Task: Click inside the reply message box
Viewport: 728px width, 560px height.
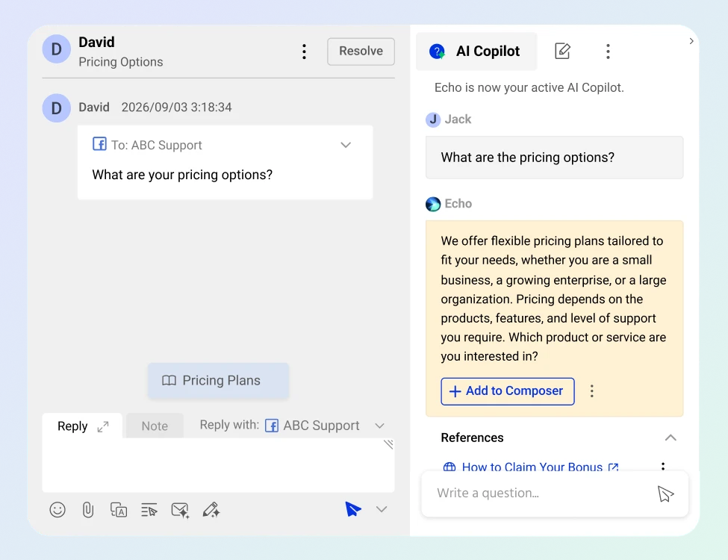Action: pos(218,465)
